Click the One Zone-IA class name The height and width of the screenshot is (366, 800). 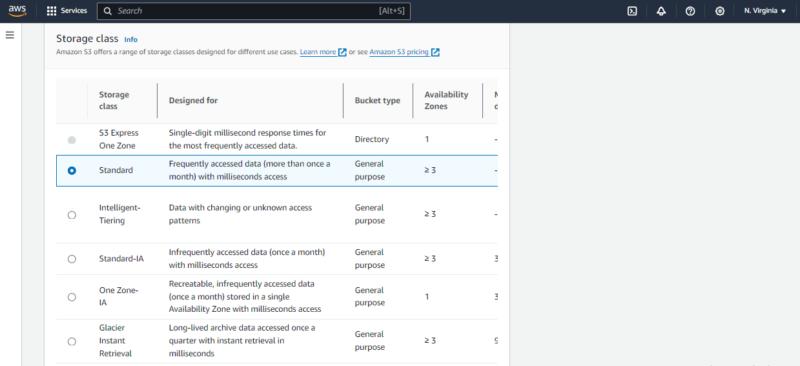[x=118, y=296]
